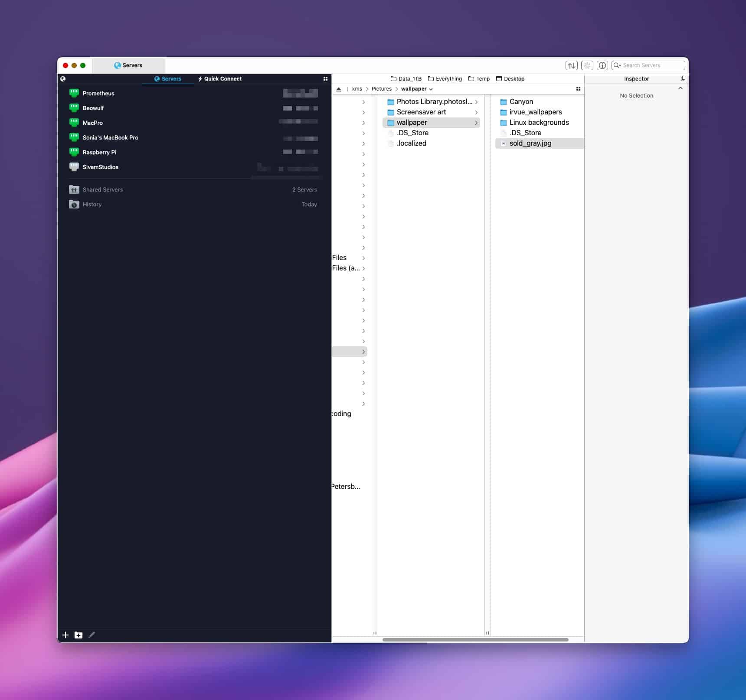Click the activity spinner icon in toolbar
Screen dimensions: 746x700
(x=587, y=65)
